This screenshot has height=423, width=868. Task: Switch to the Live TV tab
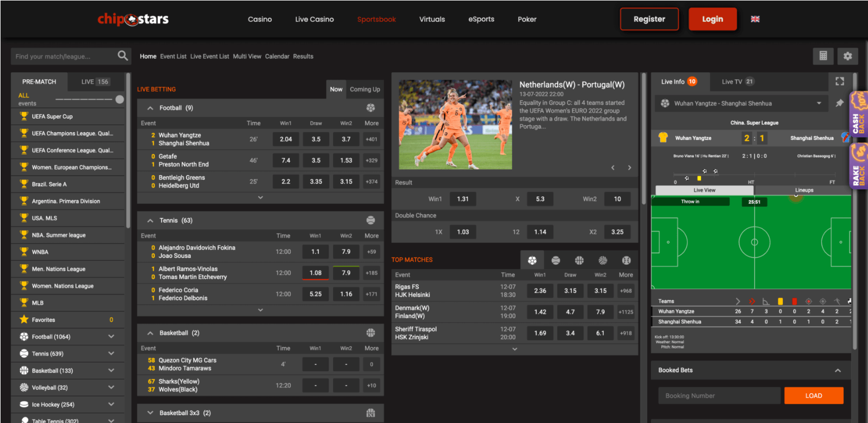[738, 81]
